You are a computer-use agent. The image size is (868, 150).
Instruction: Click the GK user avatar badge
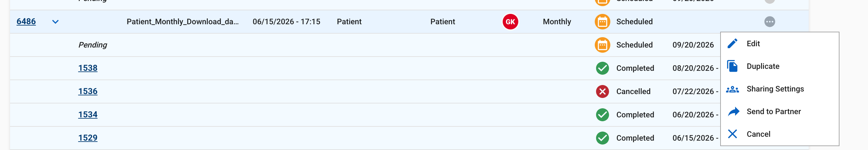[x=510, y=22]
